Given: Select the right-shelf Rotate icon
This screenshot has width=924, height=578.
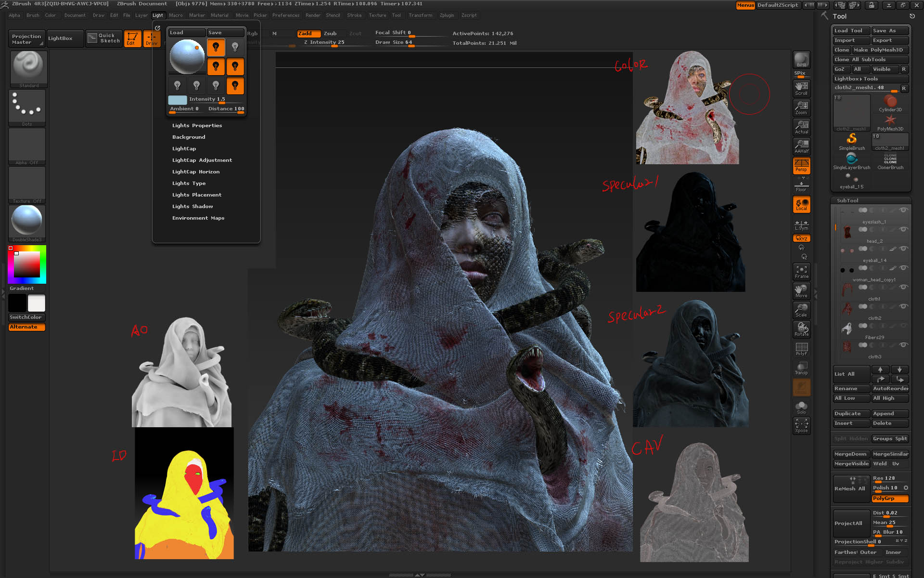Looking at the screenshot, I should tap(801, 329).
